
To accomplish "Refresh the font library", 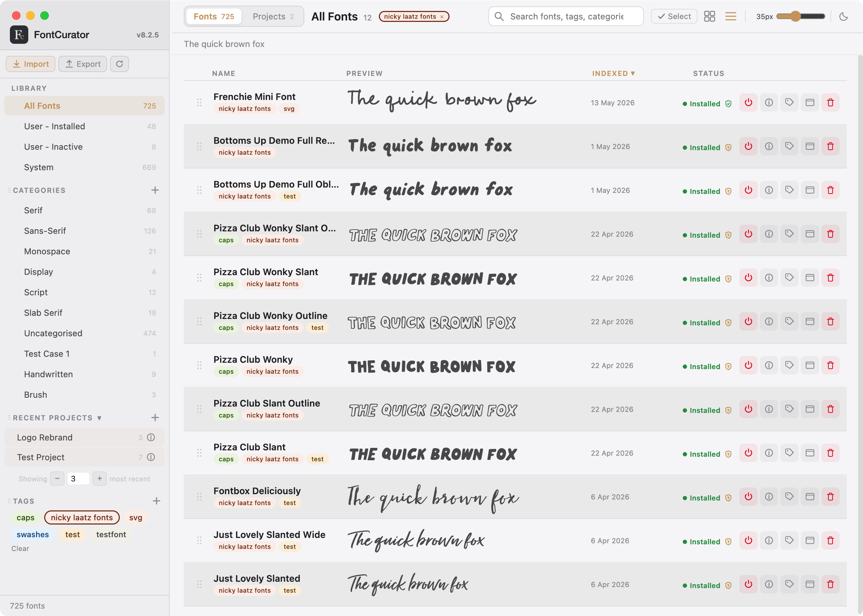I will (119, 64).
